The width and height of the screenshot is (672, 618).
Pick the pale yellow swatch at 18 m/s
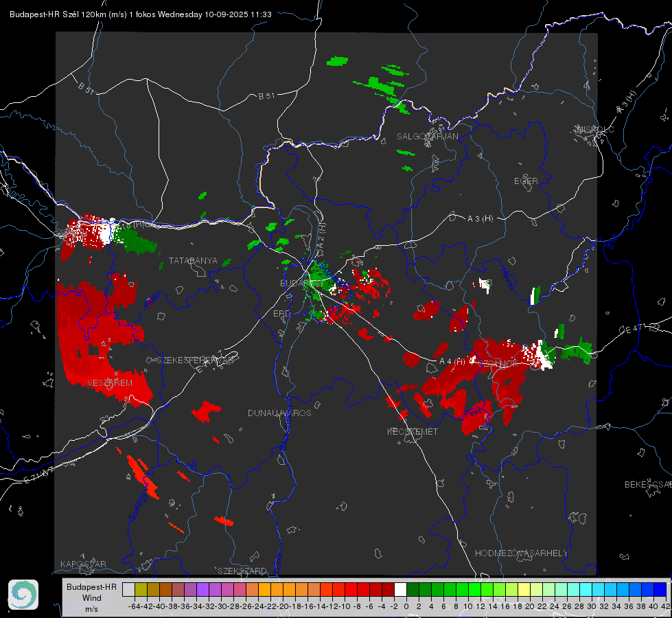(x=524, y=589)
